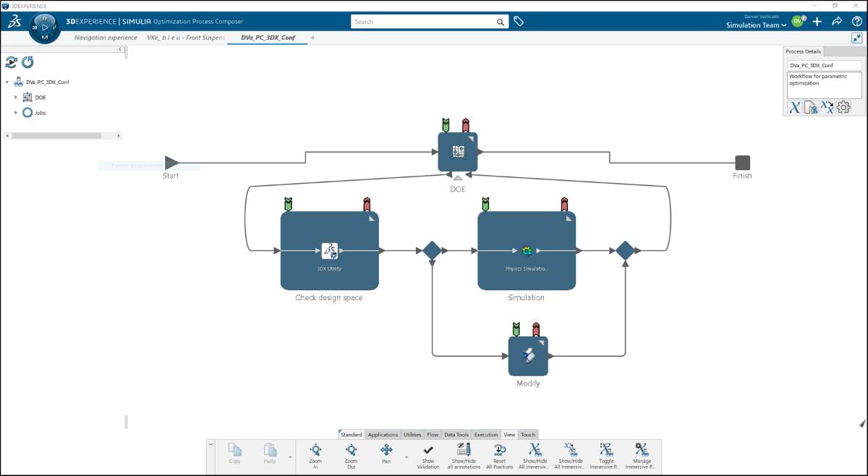
Task: Click the Start triangle on the canvas
Action: tap(171, 163)
